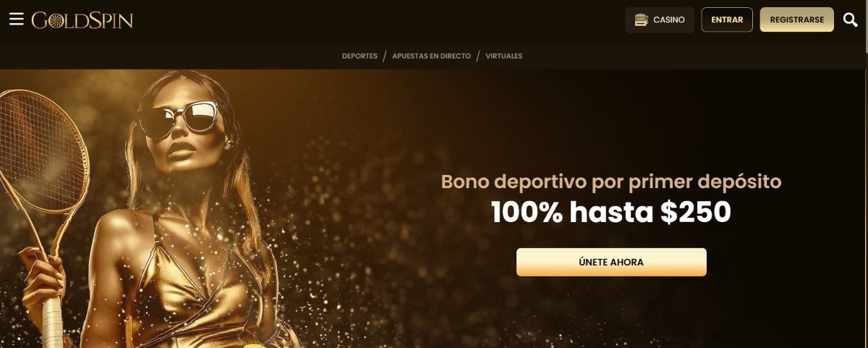Viewport: 868px width, 348px height.
Task: Log in via the Entrar button
Action: tap(727, 20)
